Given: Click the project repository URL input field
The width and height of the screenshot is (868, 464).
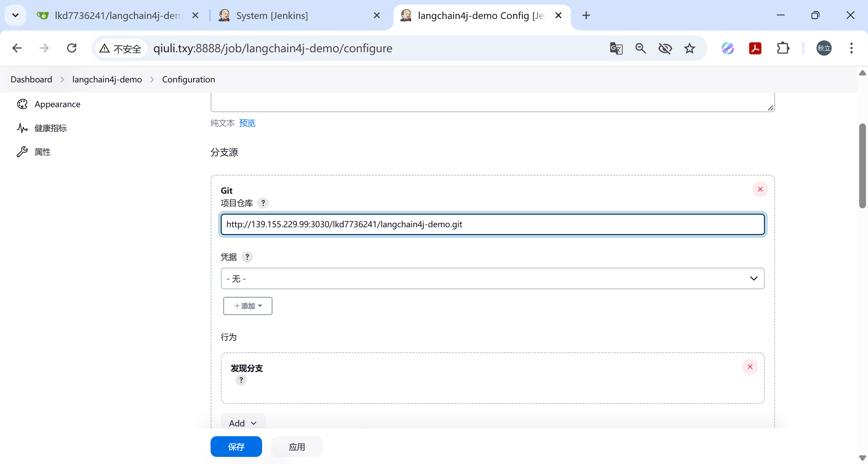Looking at the screenshot, I should (x=492, y=224).
